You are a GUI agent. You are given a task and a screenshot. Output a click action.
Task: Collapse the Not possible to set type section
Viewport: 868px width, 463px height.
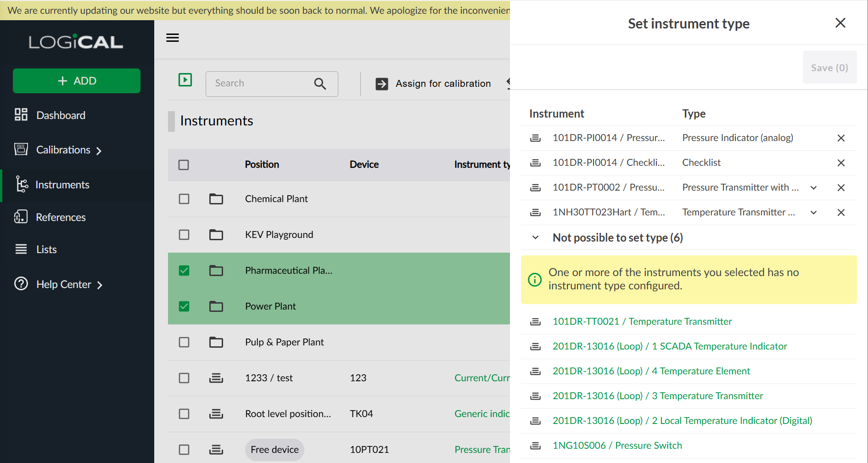pos(535,237)
